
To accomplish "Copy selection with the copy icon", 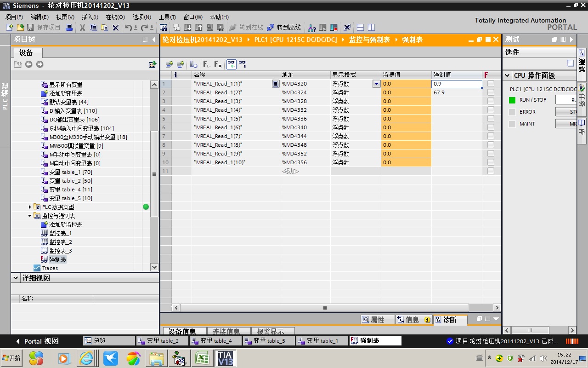I will click(x=93, y=28).
